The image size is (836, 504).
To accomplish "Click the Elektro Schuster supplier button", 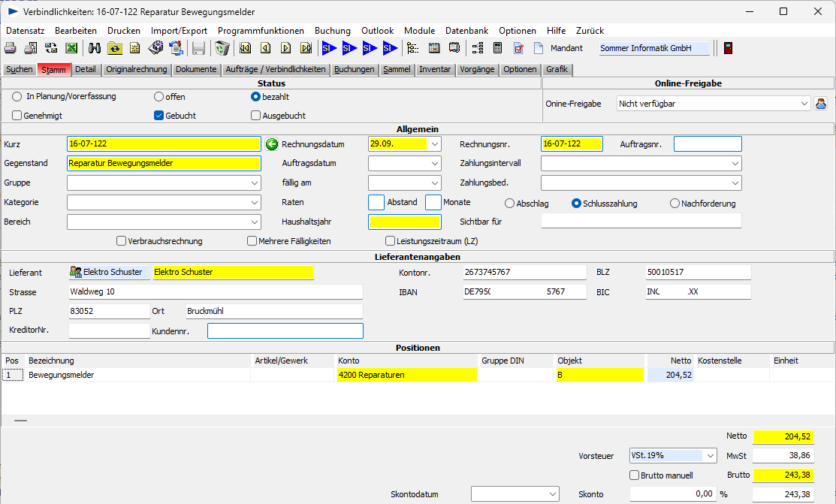I will [x=108, y=272].
